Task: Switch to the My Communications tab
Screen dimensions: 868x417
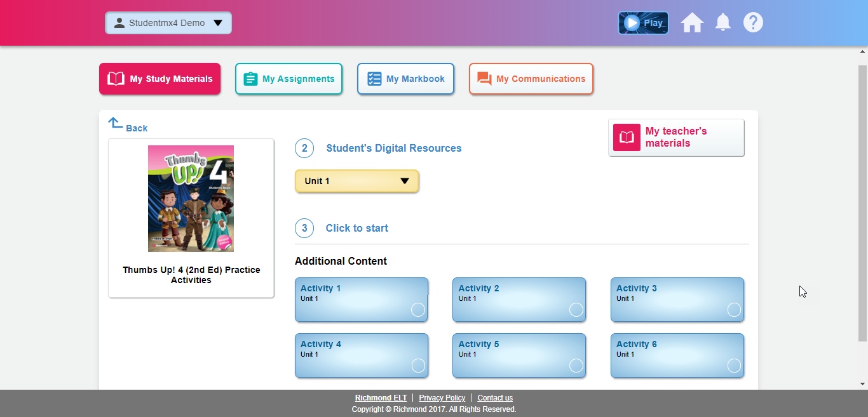Action: point(531,78)
